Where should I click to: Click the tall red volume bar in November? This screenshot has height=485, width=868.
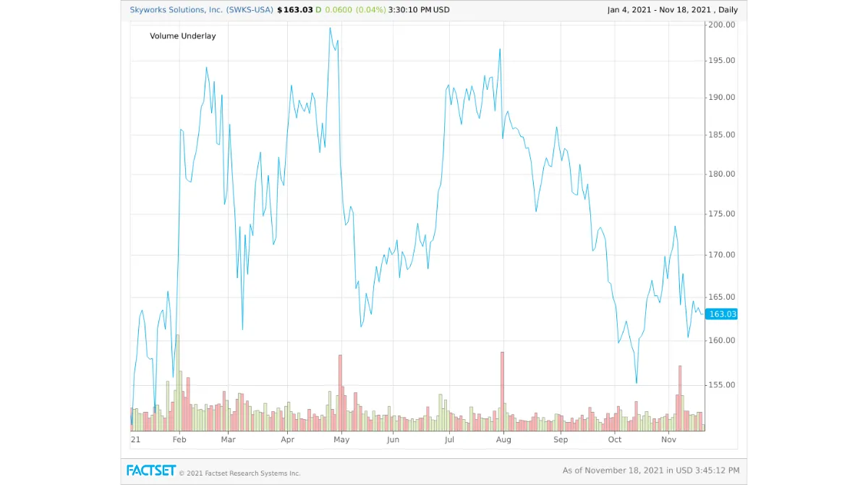(678, 395)
